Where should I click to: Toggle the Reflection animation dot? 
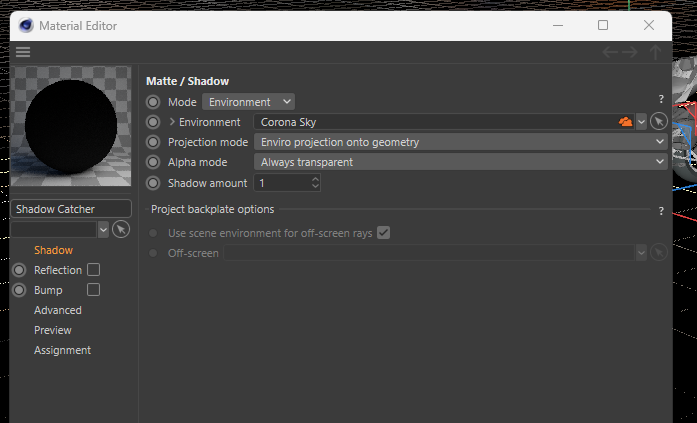[19, 270]
